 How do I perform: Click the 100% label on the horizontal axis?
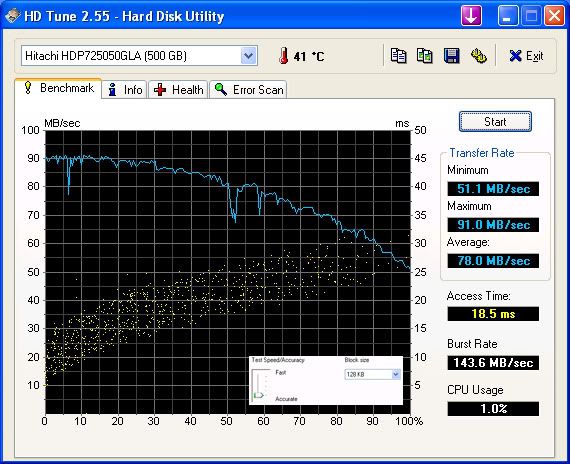coord(409,421)
